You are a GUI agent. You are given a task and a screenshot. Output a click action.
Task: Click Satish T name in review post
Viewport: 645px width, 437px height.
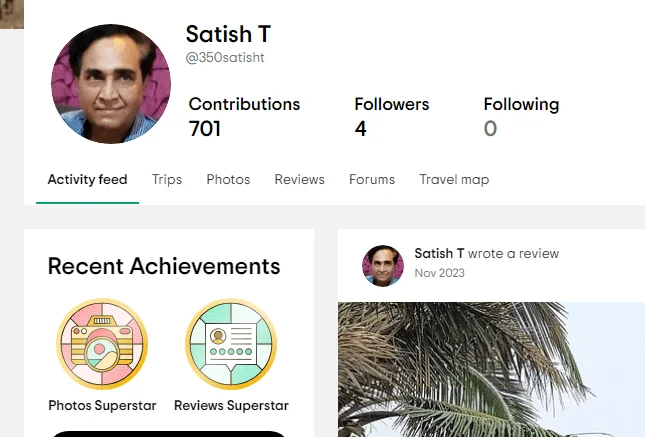click(439, 254)
